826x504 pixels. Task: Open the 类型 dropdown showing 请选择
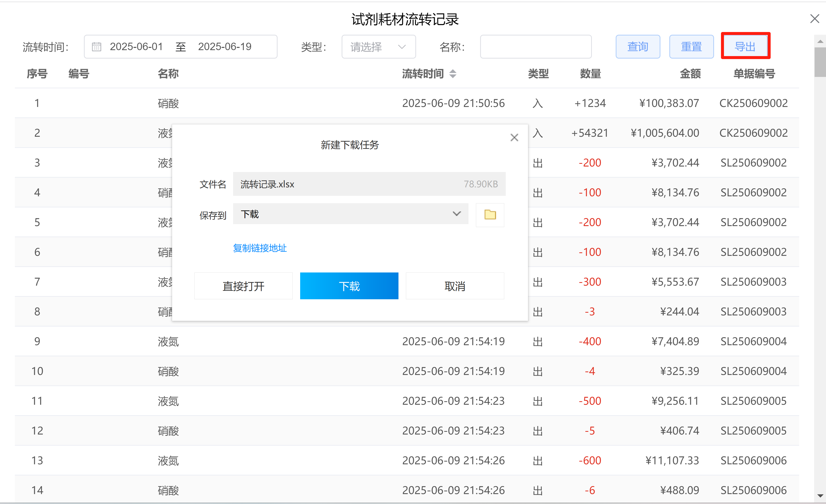click(378, 47)
